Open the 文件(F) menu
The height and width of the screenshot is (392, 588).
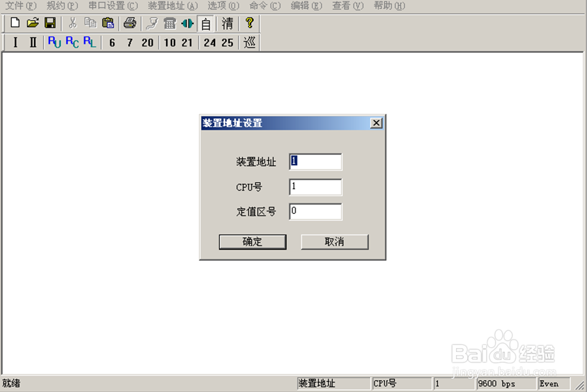point(21,6)
